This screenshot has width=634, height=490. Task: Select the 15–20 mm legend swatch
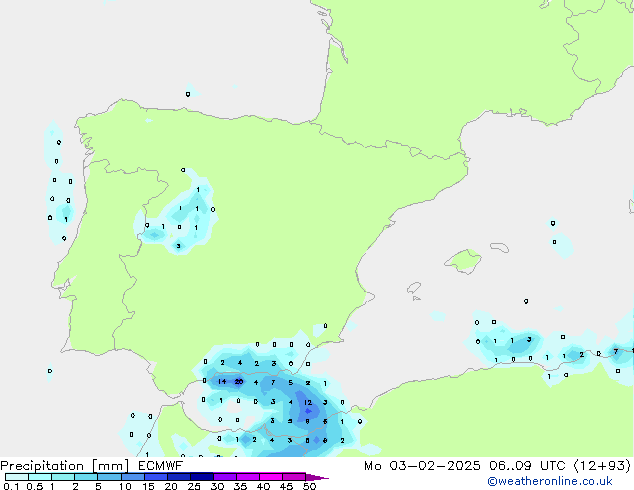pyautogui.click(x=155, y=477)
